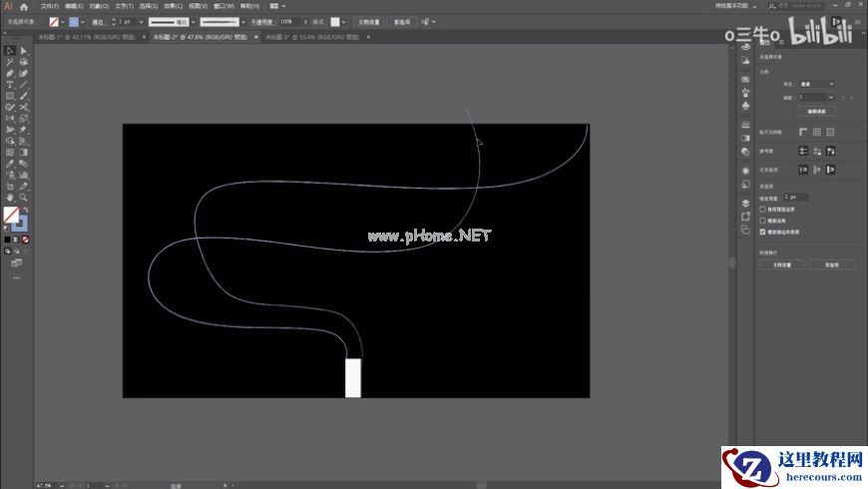Select the Artboard tool
The width and height of the screenshot is (868, 489).
10,186
